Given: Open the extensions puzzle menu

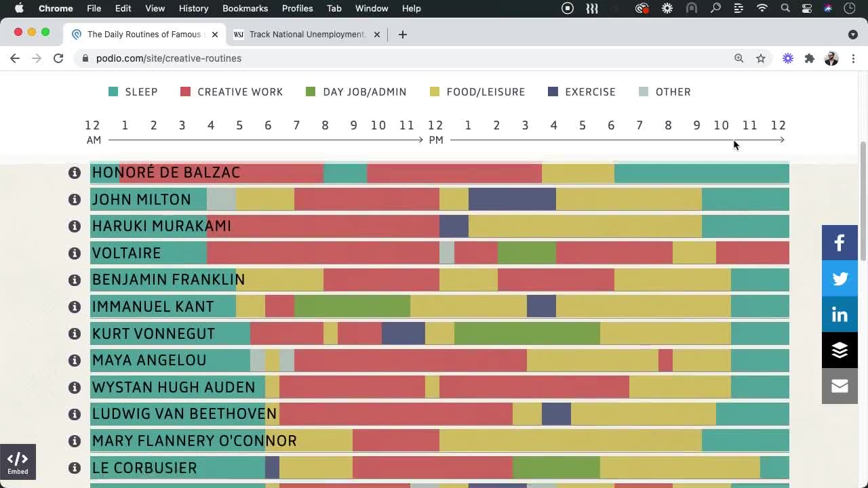Looking at the screenshot, I should pyautogui.click(x=810, y=58).
